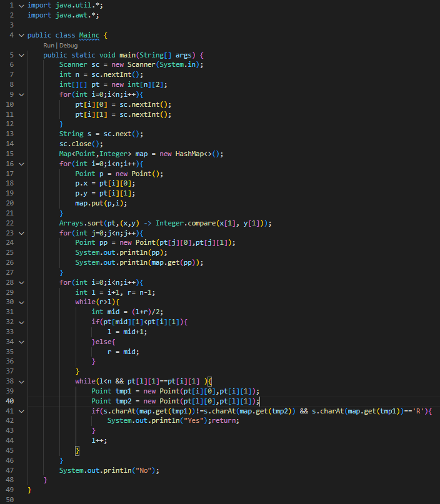The width and height of the screenshot is (440, 504).
Task: Click "Arrays.sort" call on line 22
Action: 81,223
